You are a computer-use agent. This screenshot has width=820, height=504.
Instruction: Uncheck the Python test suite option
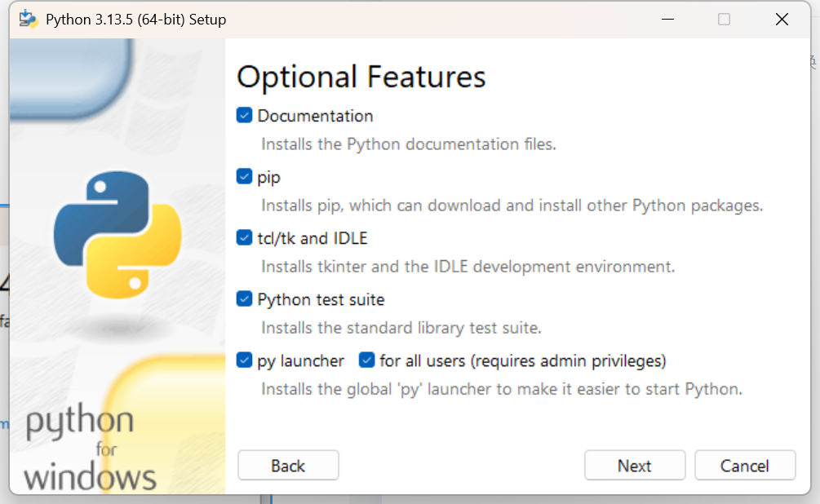(x=243, y=298)
